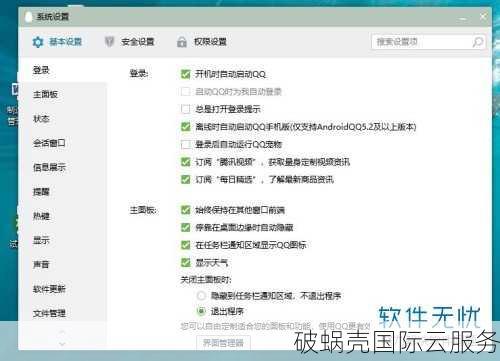Image resolution: width=500 pixels, height=361 pixels.
Task: Select 显示 in the sidebar
Action: pos(41,240)
